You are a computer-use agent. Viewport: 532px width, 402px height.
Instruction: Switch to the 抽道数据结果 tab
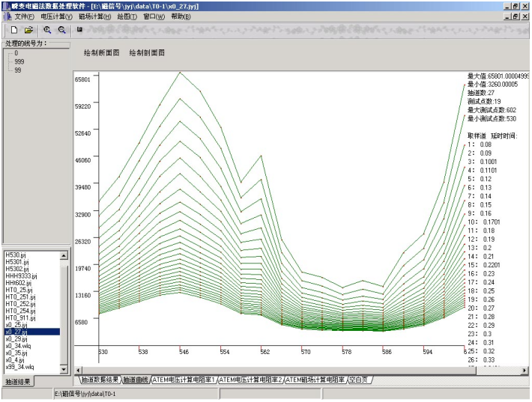(x=100, y=380)
